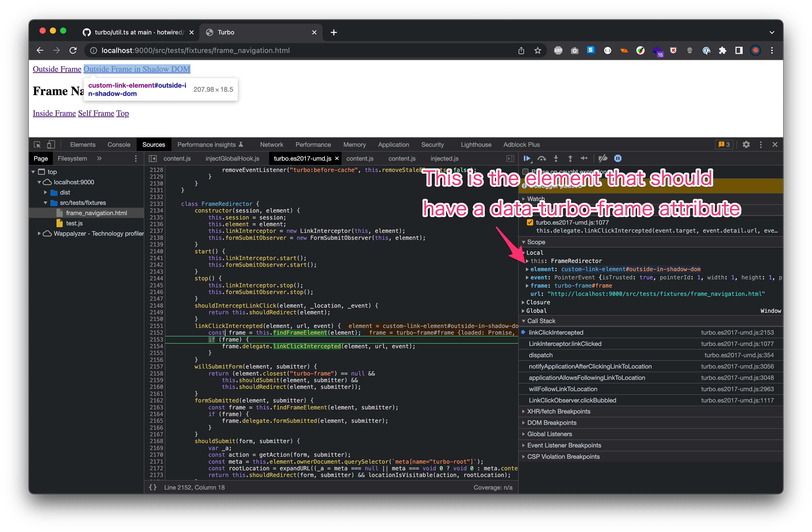
Task: Expand the dist folder in tree
Action: pos(45,192)
